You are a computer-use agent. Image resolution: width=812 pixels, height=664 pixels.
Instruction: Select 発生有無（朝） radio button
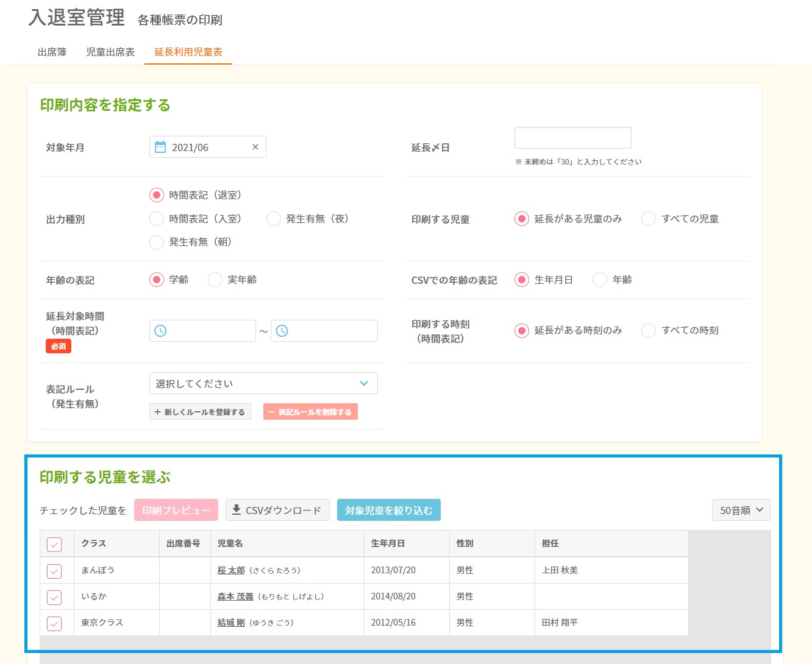pyautogui.click(x=157, y=242)
